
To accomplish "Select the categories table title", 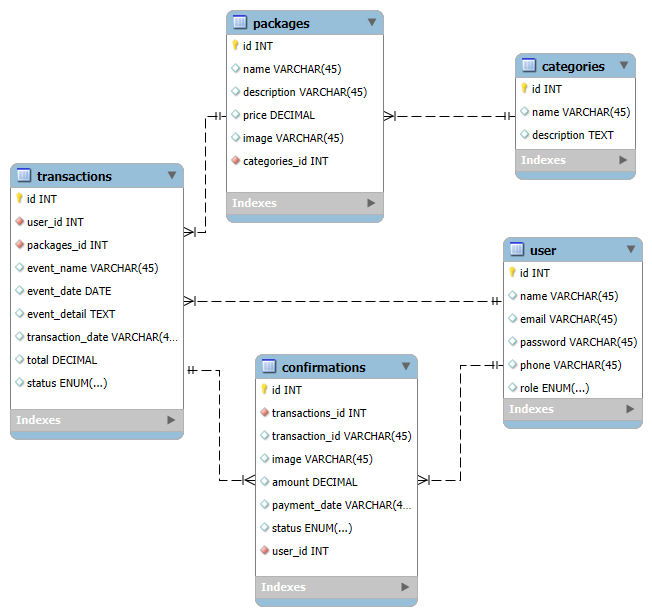I will (573, 66).
